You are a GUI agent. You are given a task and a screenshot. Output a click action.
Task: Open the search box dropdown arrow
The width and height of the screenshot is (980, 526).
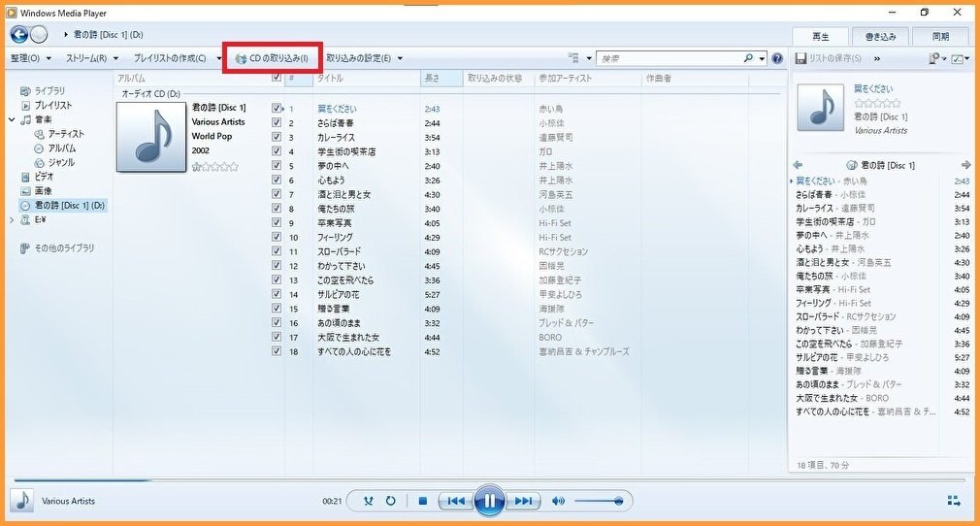pyautogui.click(x=762, y=59)
